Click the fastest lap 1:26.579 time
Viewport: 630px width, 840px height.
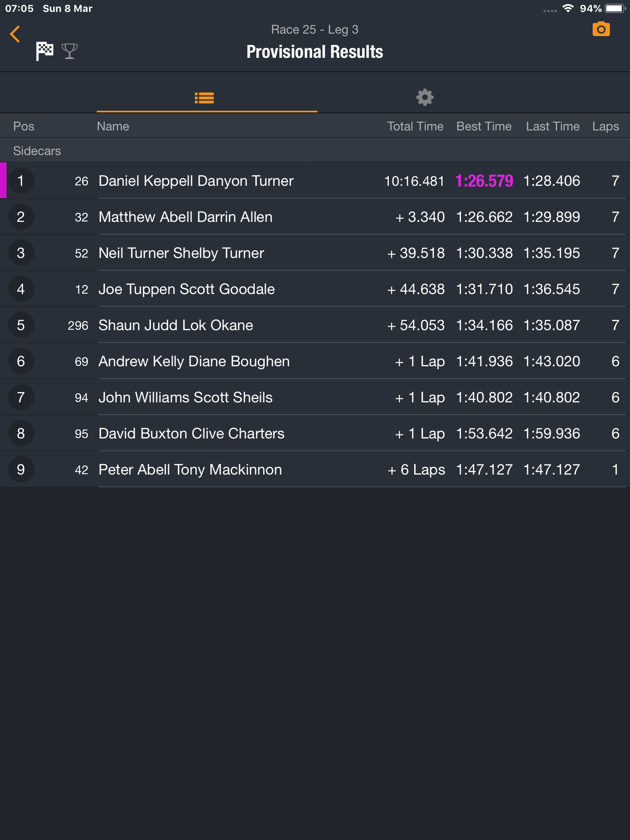[484, 181]
